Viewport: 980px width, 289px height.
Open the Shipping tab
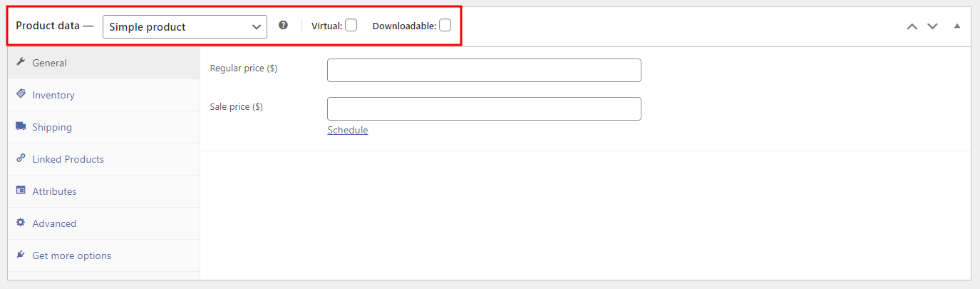tap(52, 127)
